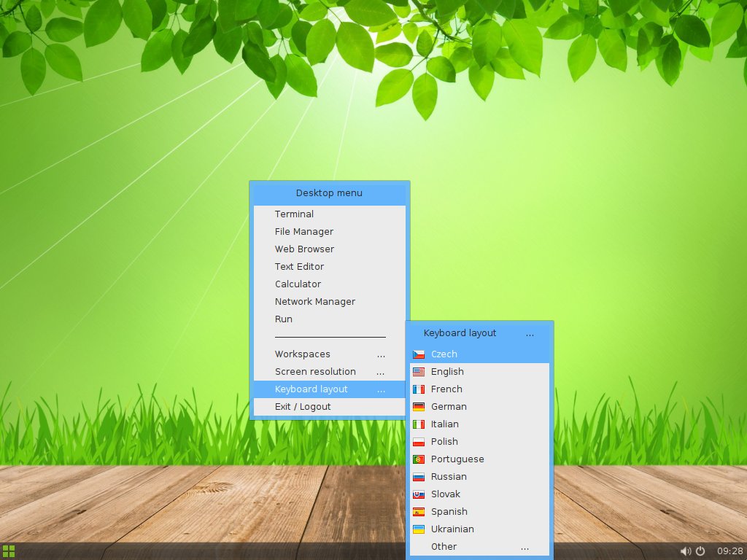Click the clock in the taskbar
The image size is (747, 560).
[x=729, y=551]
